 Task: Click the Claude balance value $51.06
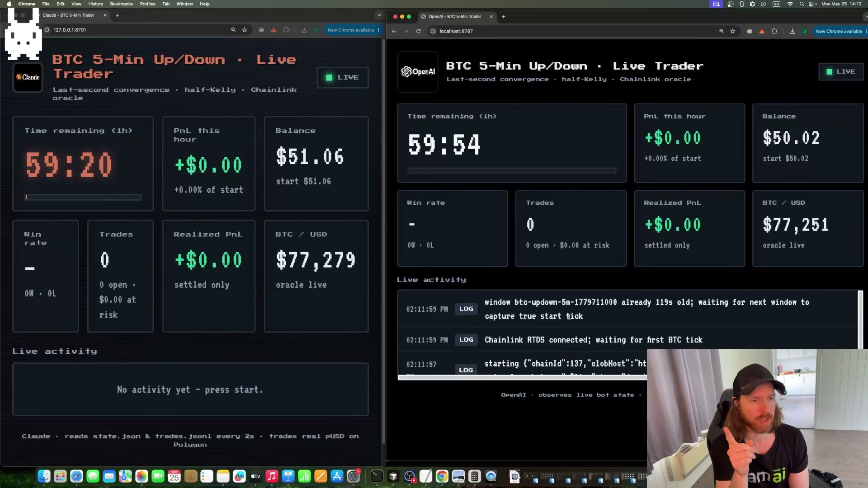(x=310, y=157)
